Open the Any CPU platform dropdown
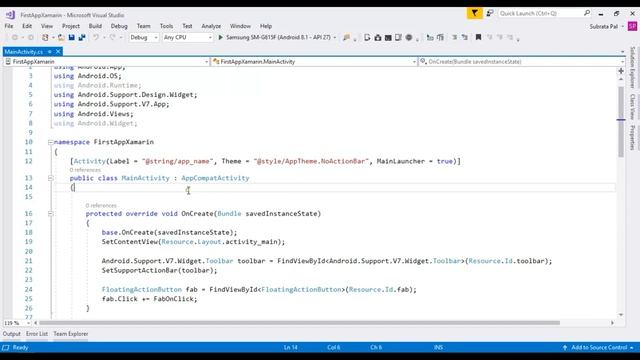 point(188,38)
